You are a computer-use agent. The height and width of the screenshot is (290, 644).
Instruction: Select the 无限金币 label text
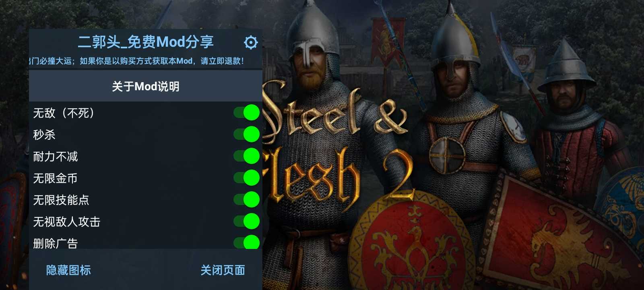[55, 178]
